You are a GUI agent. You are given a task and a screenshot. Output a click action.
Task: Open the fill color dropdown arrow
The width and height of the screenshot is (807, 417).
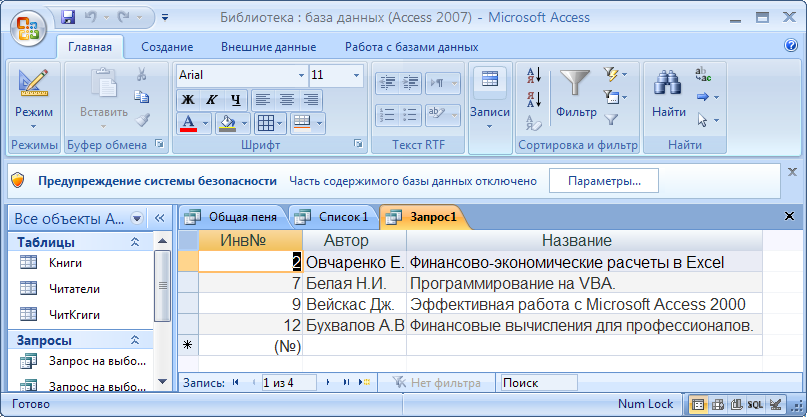point(244,124)
